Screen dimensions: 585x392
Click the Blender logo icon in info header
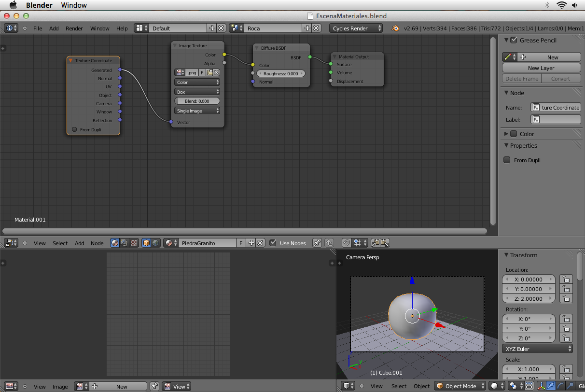point(396,28)
